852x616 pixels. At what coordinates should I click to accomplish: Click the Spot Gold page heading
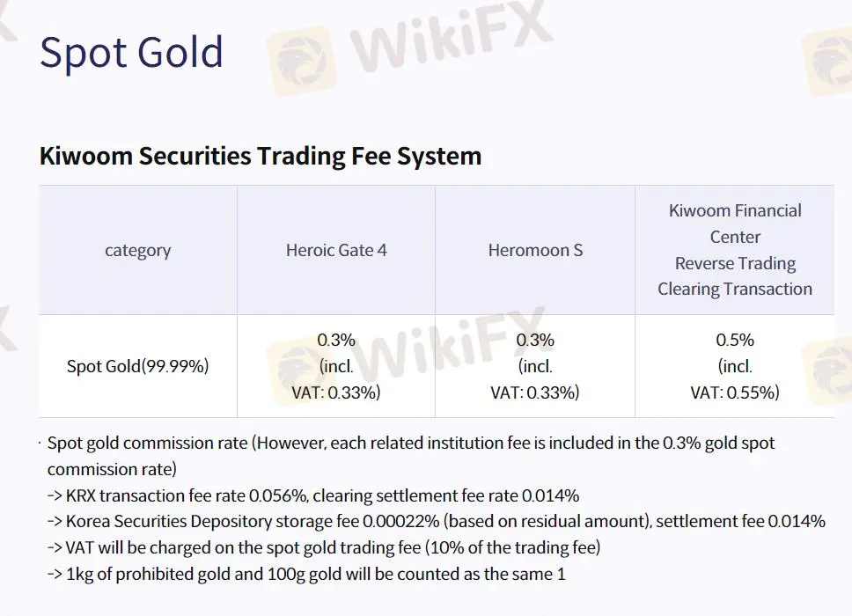click(x=131, y=53)
